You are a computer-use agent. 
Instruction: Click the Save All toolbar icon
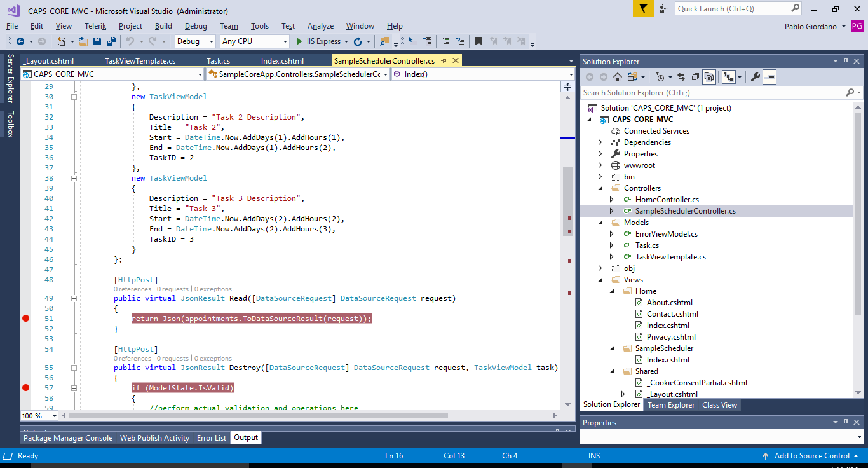click(x=111, y=41)
